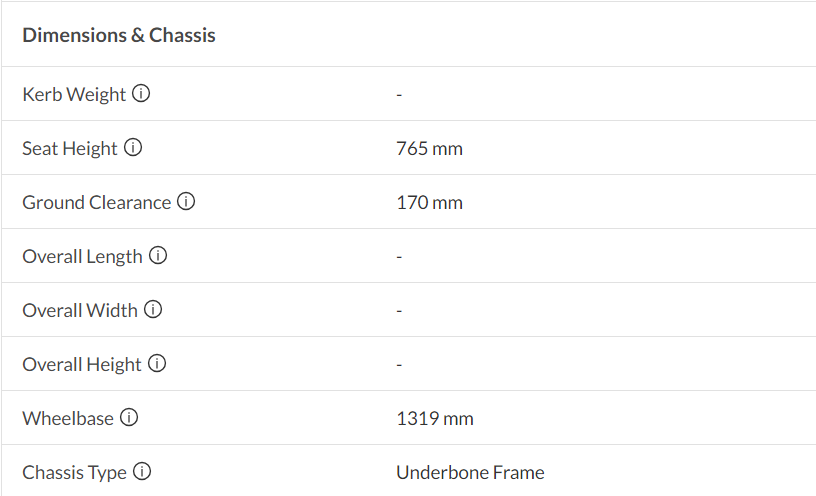This screenshot has height=496, width=816.
Task: Click the Wheelbase info icon
Action: point(129,418)
